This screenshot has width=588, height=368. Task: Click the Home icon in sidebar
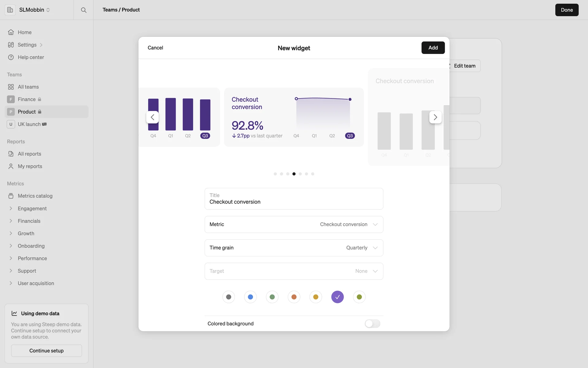point(11,32)
